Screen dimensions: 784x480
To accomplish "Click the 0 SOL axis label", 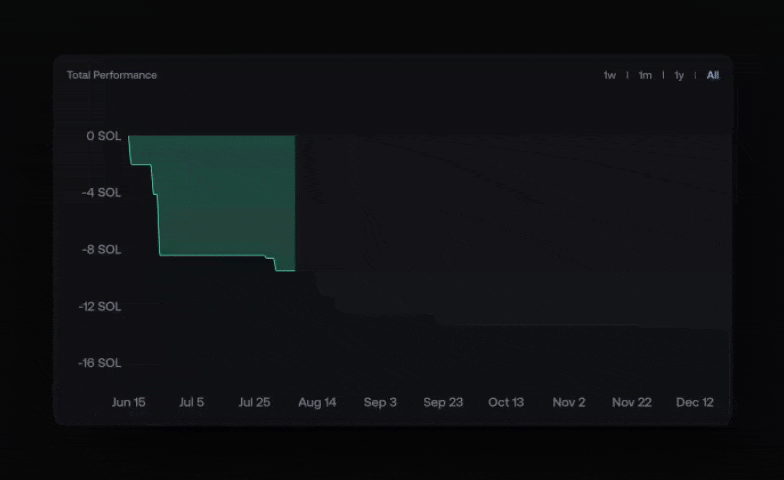I will click(x=103, y=136).
